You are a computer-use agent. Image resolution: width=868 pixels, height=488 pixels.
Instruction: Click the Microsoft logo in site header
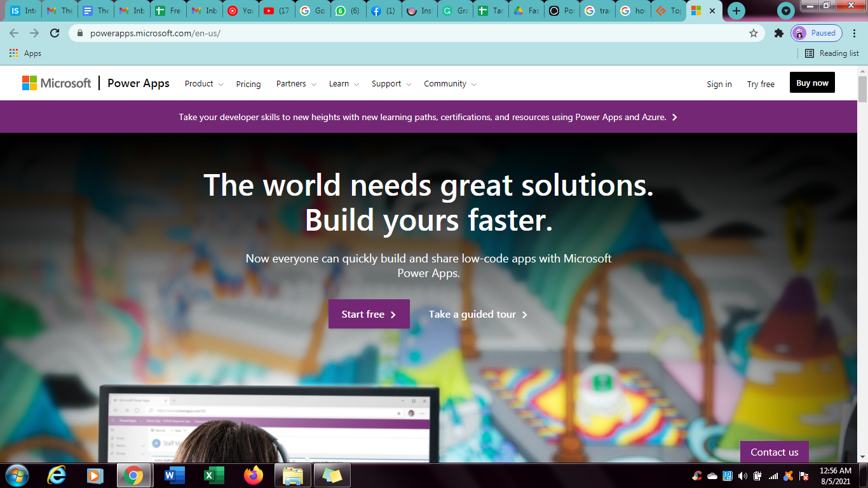(57, 83)
